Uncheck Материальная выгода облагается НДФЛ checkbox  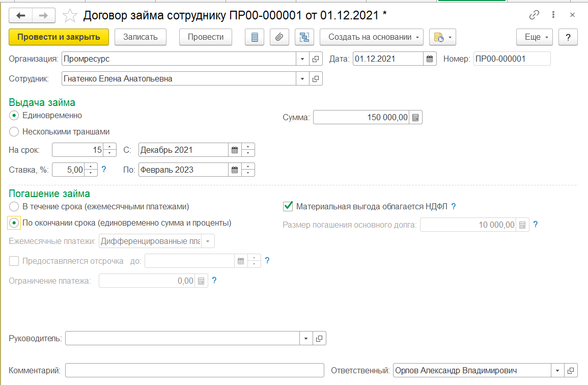288,206
